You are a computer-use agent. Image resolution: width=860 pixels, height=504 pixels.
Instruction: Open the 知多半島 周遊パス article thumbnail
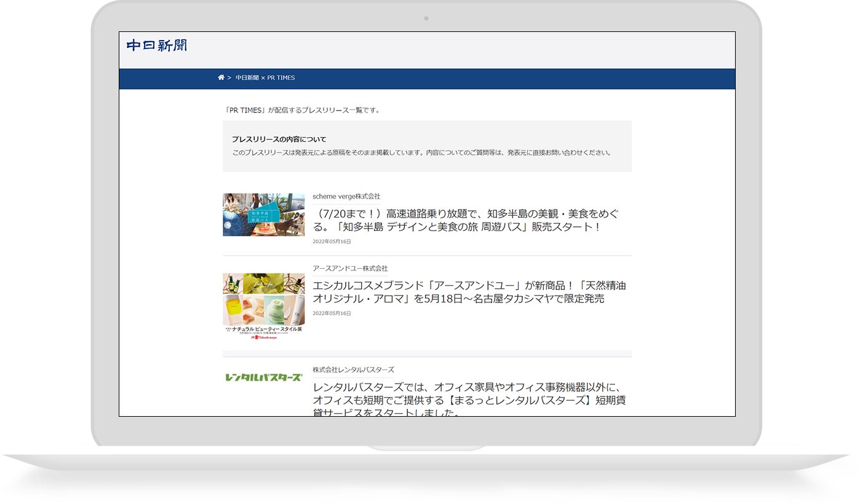[264, 215]
